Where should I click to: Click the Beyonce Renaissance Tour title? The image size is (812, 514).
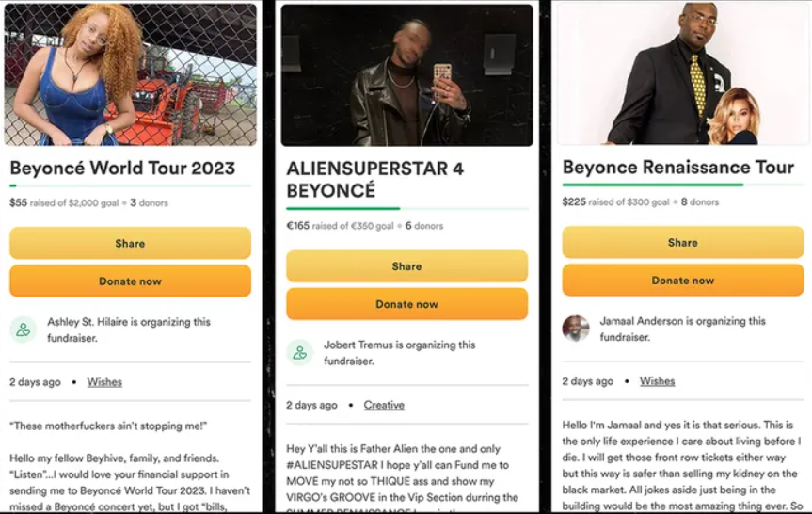[x=677, y=168]
